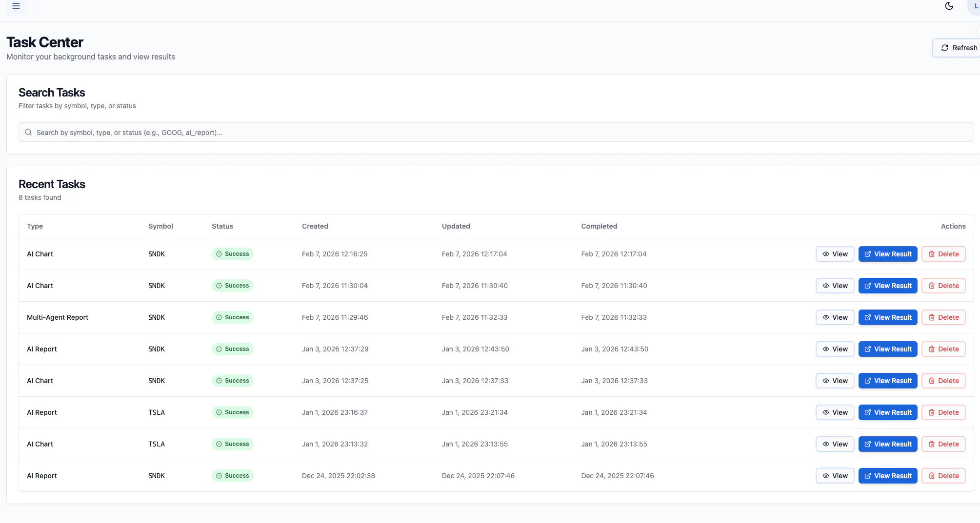View result for TSLA AI Report
This screenshot has height=523, width=980.
(x=888, y=412)
